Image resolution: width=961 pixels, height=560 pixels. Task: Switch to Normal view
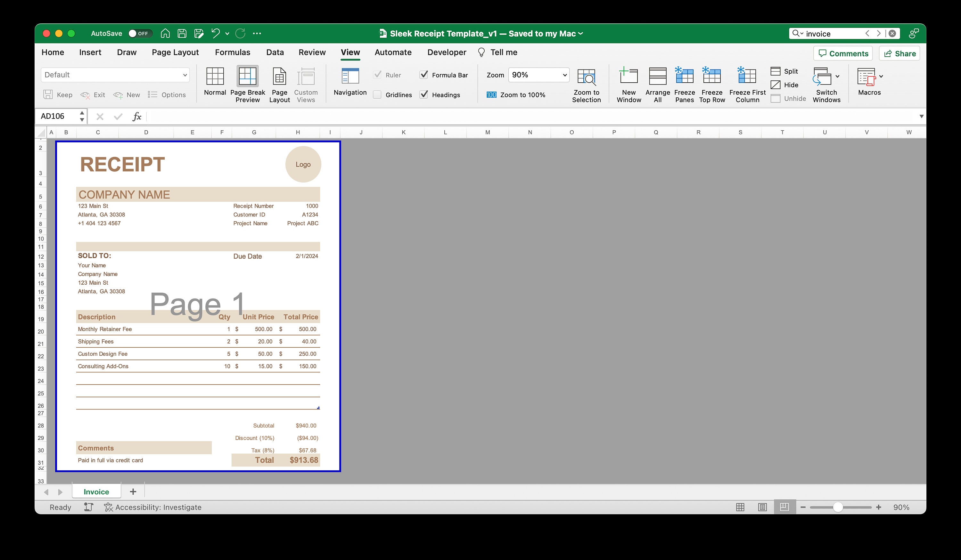(215, 83)
